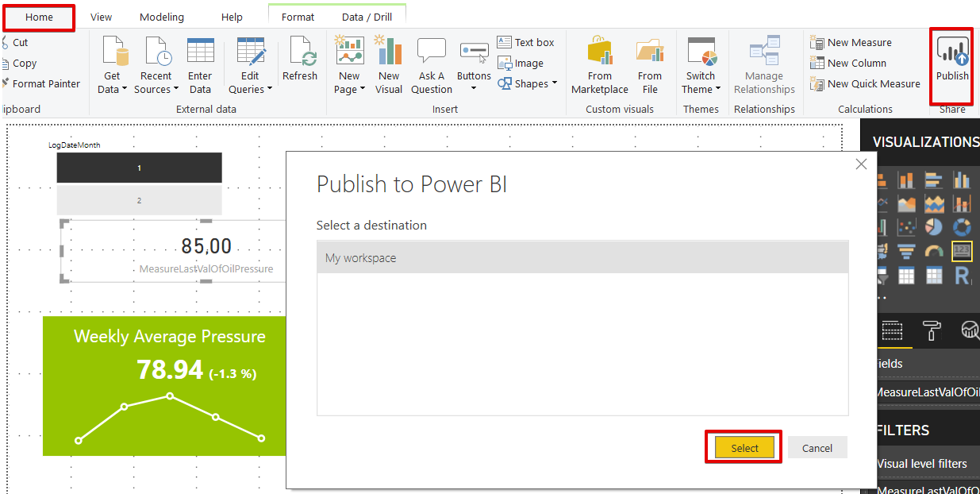Click Cancel in publish dialog
The height and width of the screenshot is (494, 980).
(817, 448)
